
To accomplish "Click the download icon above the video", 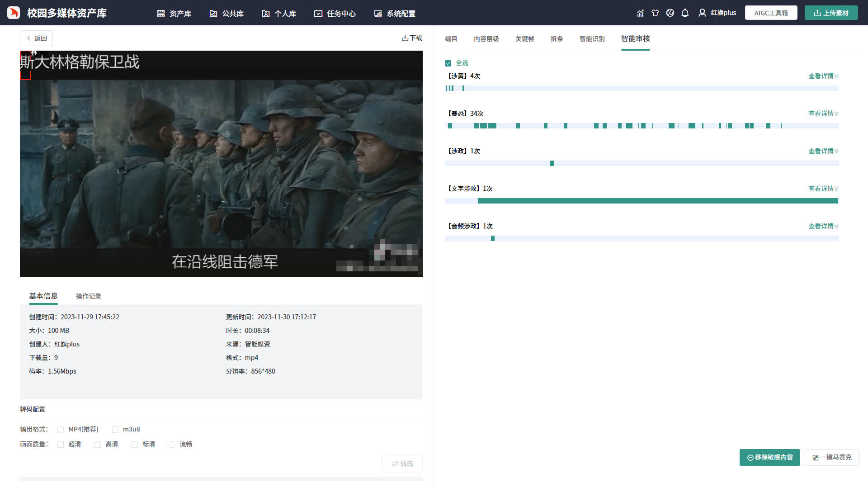I will pyautogui.click(x=405, y=38).
